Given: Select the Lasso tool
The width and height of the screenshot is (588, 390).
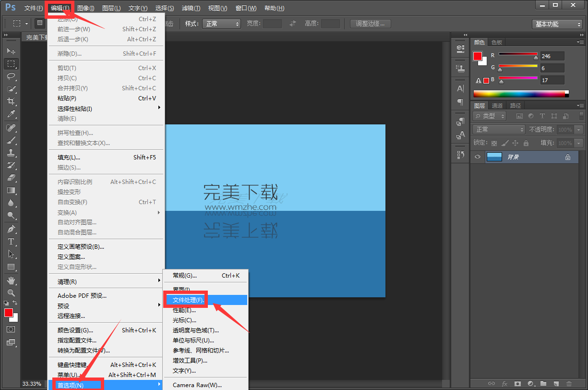Looking at the screenshot, I should [11, 76].
